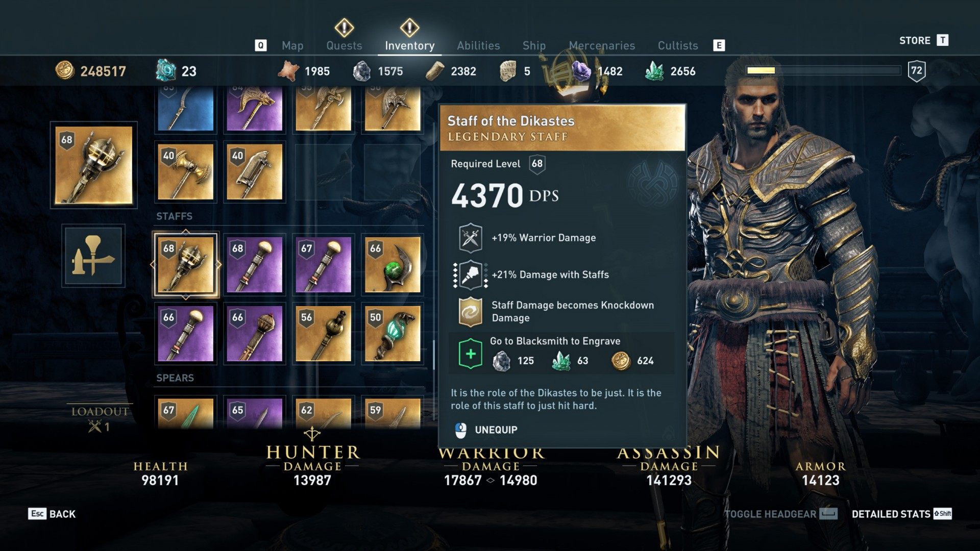The image size is (980, 551).
Task: Click the equipped weapon slot on left
Action: click(94, 165)
